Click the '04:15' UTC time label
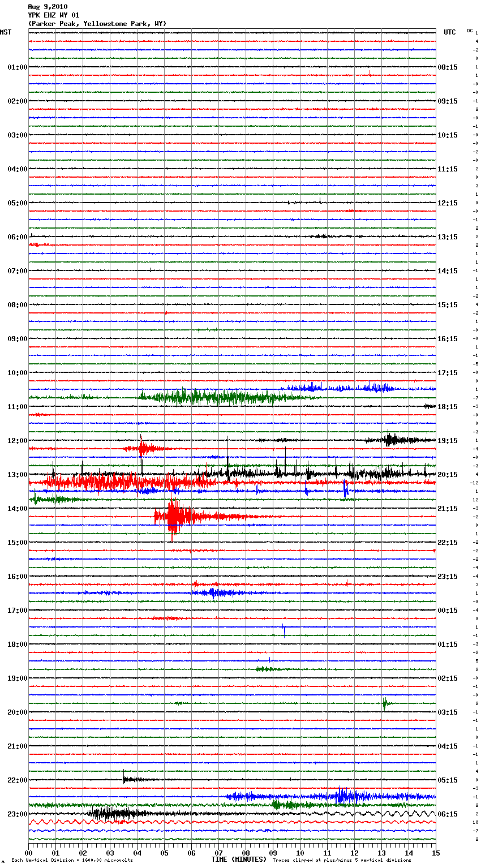 pos(448,746)
